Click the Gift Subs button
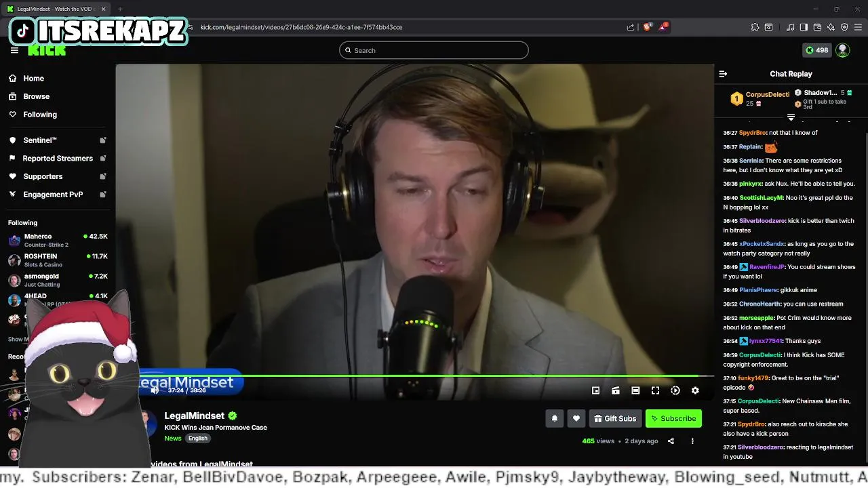 [x=615, y=419]
